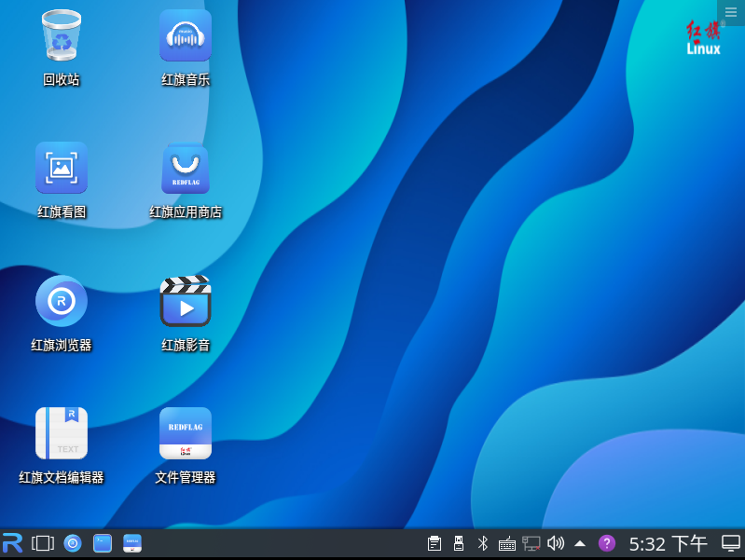Click the task view icon in taskbar
This screenshot has height=560, width=745.
[x=43, y=543]
